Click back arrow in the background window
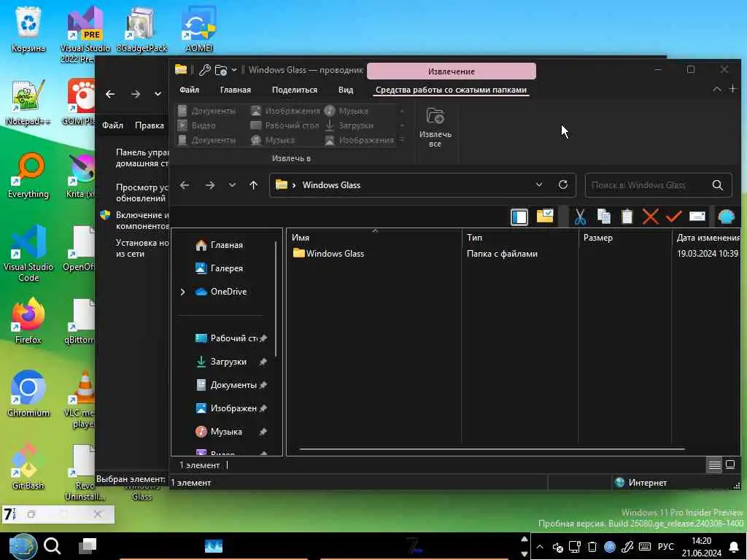The height and width of the screenshot is (560, 747). (x=110, y=94)
